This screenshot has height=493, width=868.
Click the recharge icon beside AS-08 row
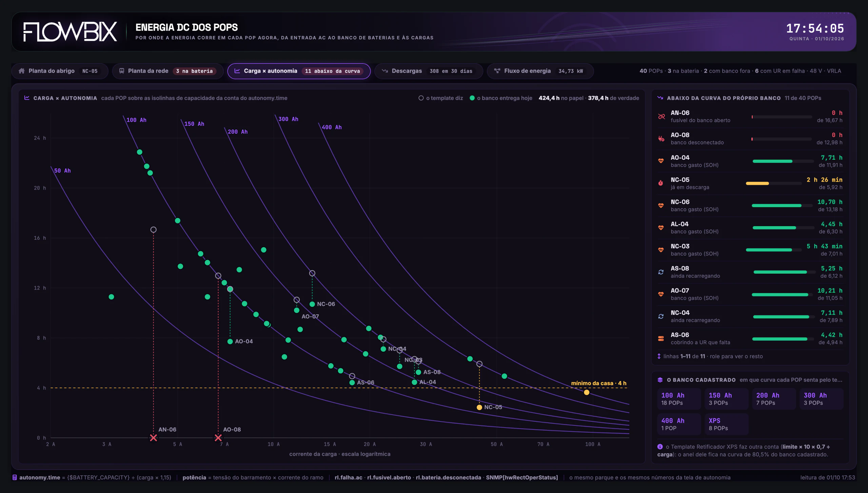coord(661,272)
